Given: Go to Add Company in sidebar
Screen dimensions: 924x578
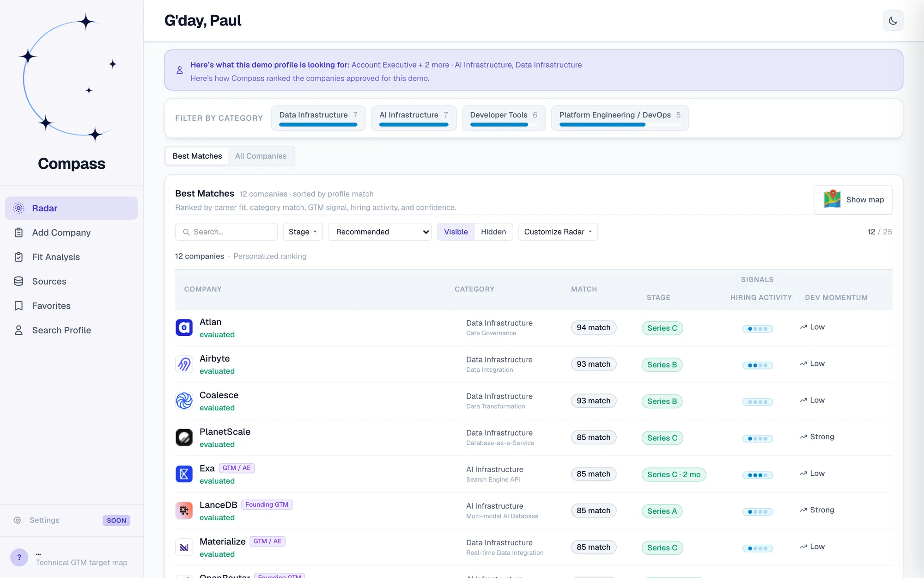Looking at the screenshot, I should [71, 233].
